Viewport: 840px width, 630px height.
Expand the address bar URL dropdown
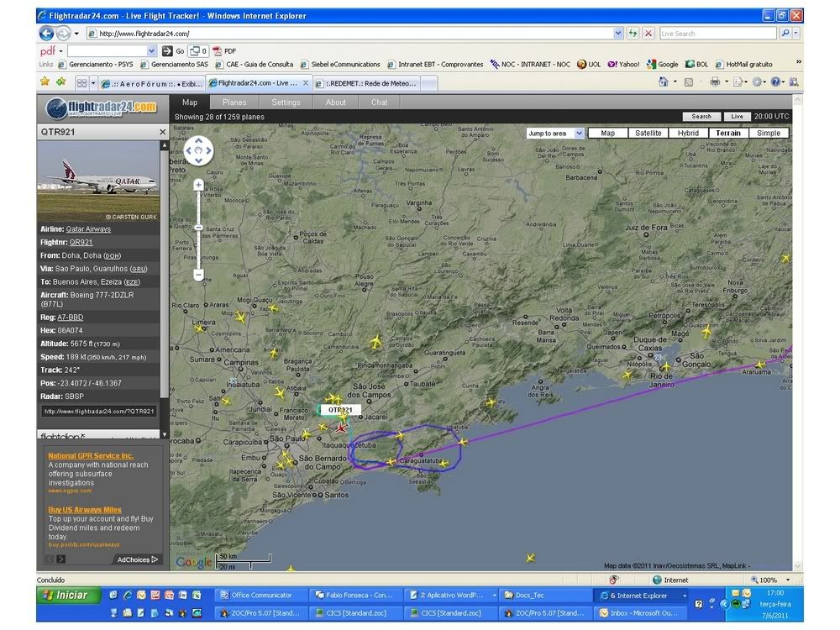(x=619, y=34)
